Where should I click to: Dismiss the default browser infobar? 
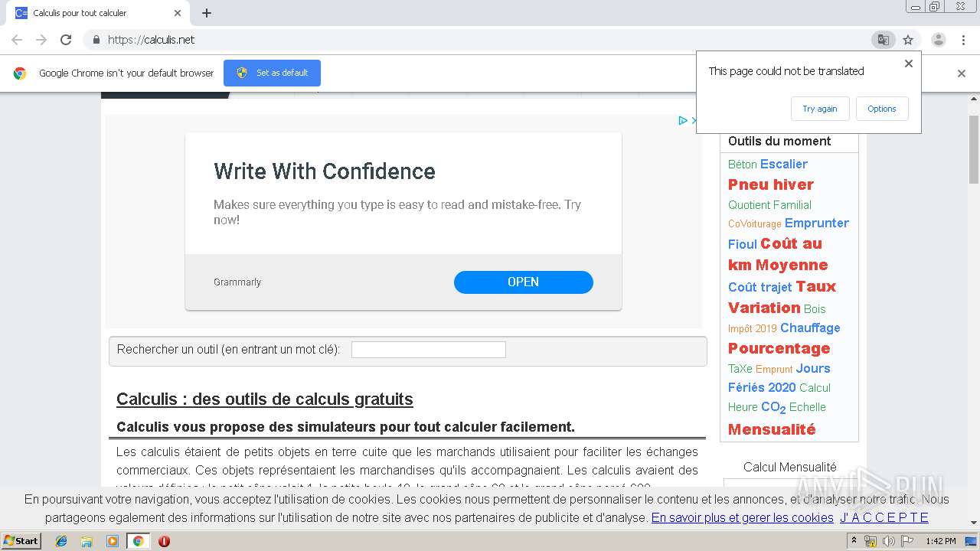click(962, 73)
